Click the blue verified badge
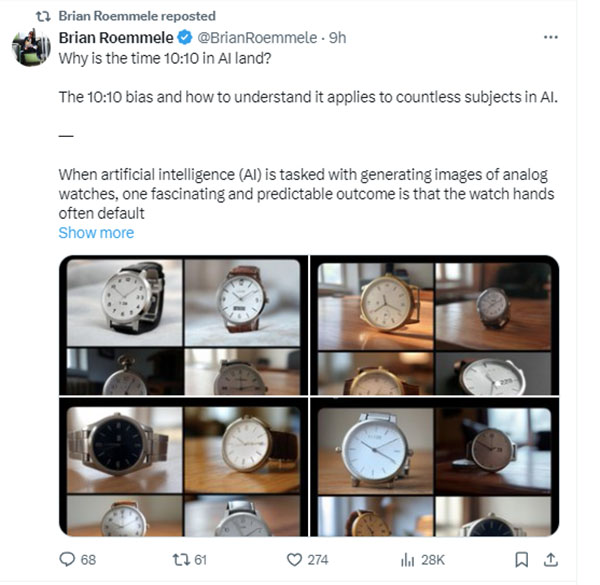Image resolution: width=600 pixels, height=585 pixels. click(184, 38)
